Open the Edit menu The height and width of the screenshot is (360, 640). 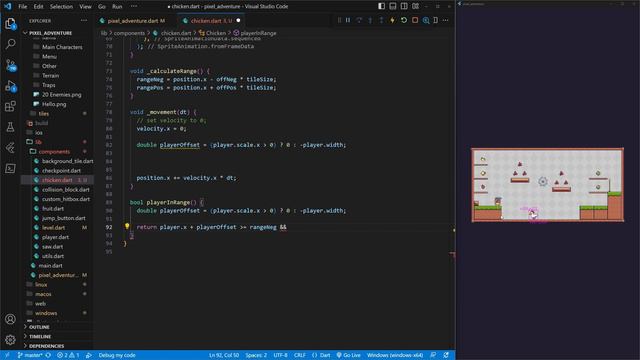[38, 7]
